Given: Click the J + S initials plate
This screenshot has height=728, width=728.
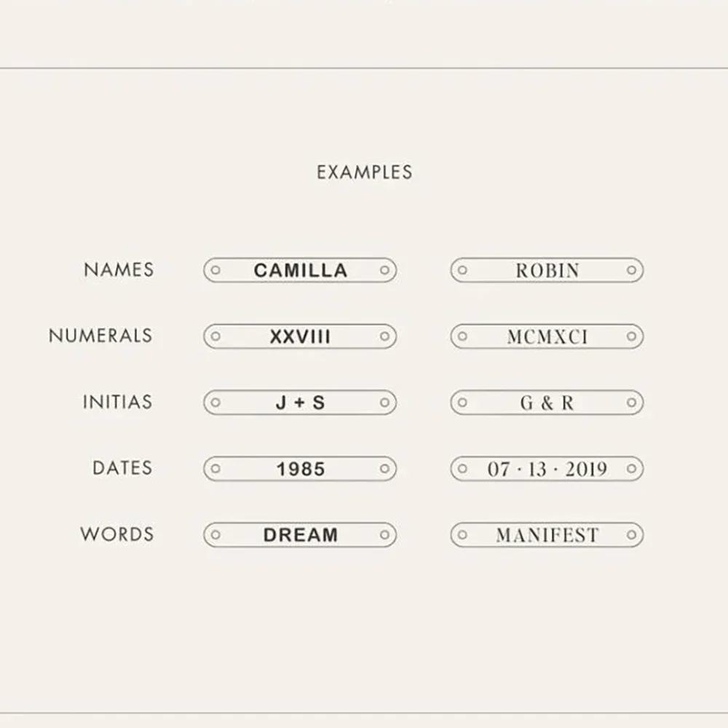Looking at the screenshot, I should click(x=300, y=403).
